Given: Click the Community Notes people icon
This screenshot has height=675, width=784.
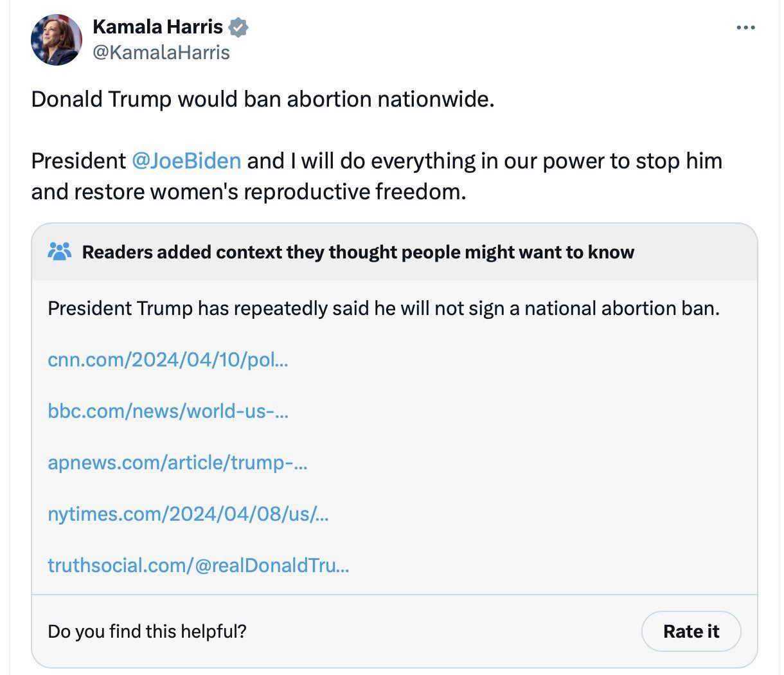Looking at the screenshot, I should pos(60,251).
